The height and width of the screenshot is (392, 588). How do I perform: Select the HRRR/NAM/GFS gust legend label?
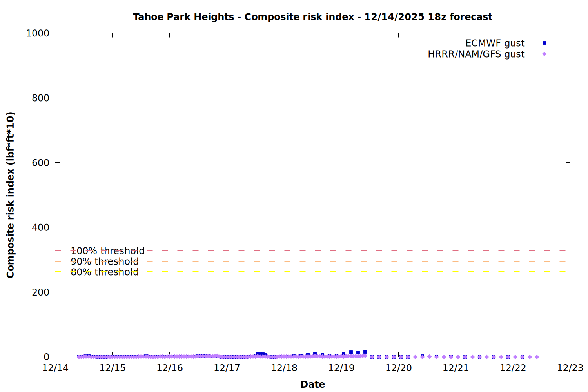[476, 54]
